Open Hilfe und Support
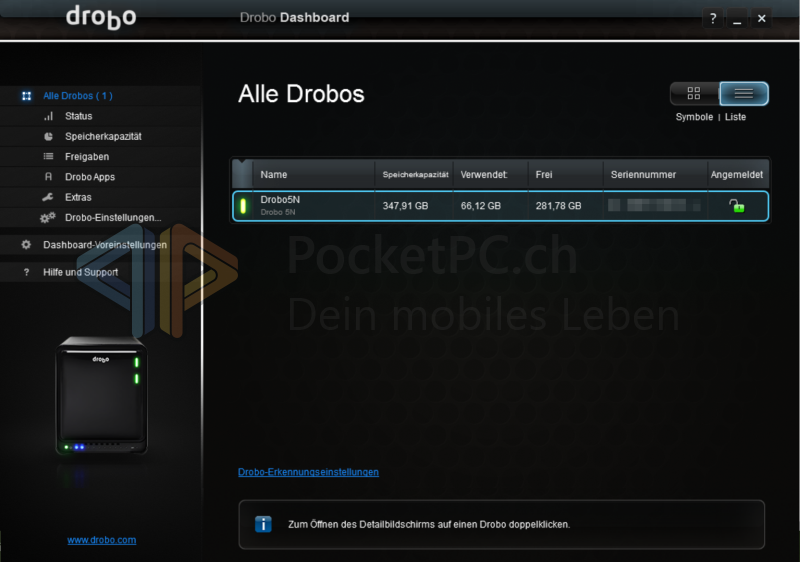The image size is (800, 562). coord(80,272)
